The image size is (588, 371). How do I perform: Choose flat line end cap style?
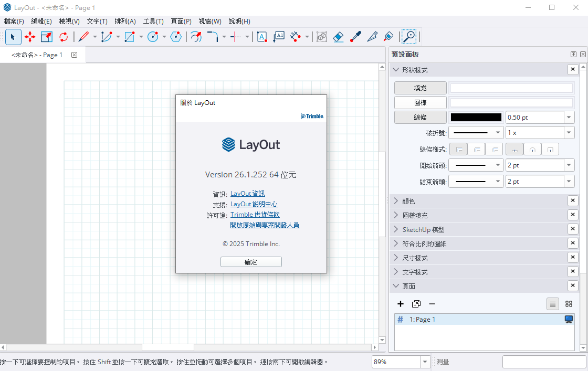[514, 149]
